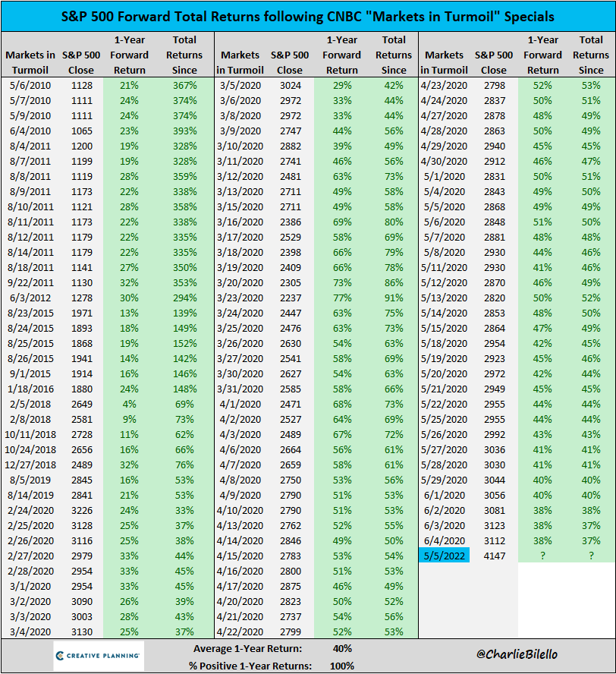Select the 3/4/2020 date cell
This screenshot has height=674, width=616.
coord(30,631)
